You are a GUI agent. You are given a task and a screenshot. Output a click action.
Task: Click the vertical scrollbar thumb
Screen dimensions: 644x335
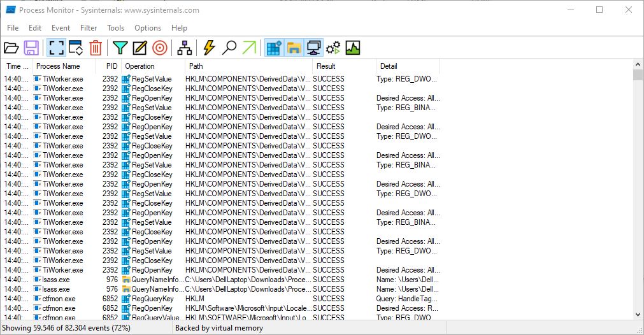click(x=638, y=75)
